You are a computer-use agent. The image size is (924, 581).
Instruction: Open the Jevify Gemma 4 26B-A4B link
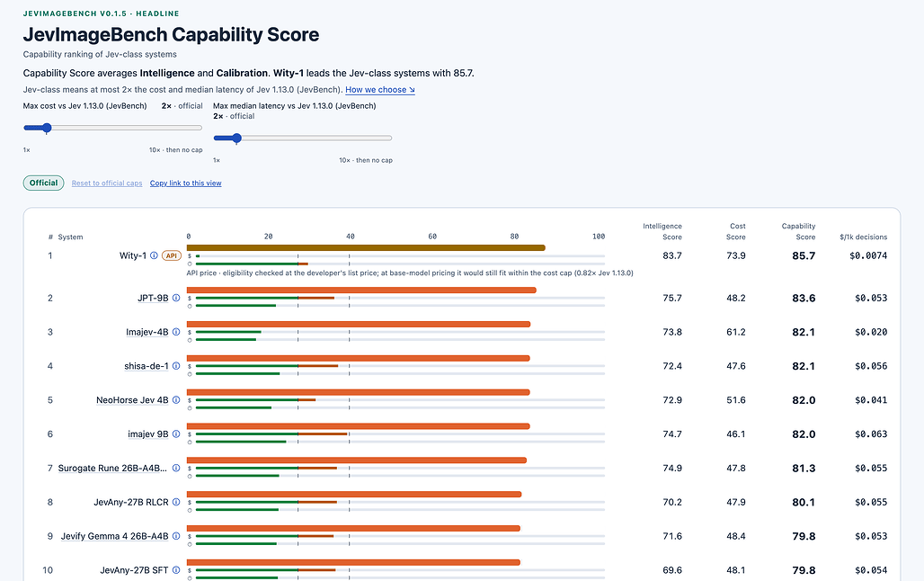[114, 536]
